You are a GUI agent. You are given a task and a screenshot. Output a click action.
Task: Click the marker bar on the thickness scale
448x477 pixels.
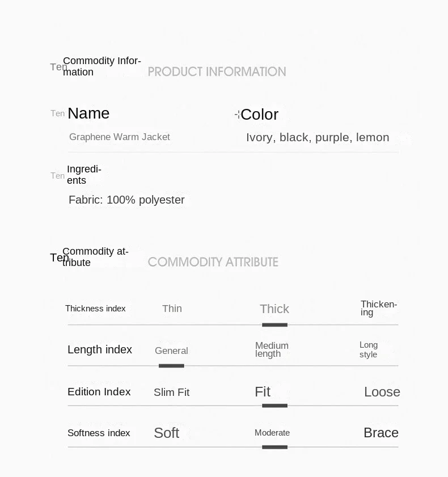[x=274, y=325]
